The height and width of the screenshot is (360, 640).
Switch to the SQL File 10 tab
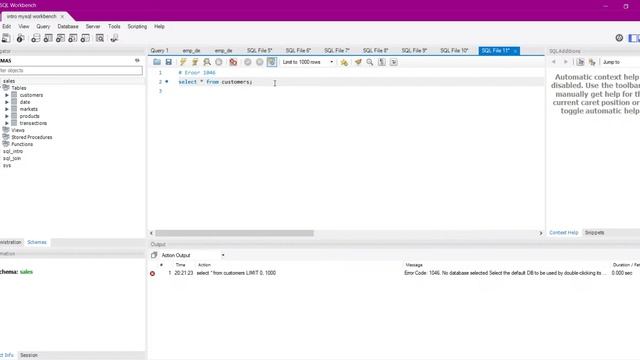[x=454, y=51]
